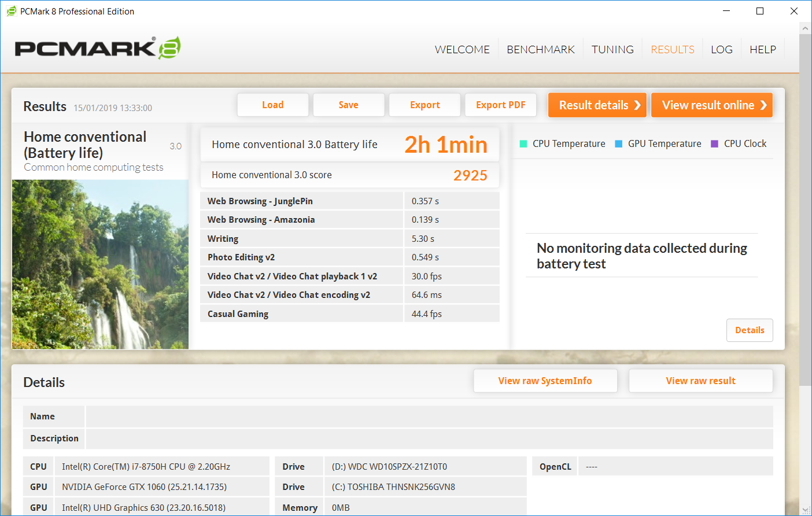Go to the Tuning tab

pyautogui.click(x=612, y=50)
